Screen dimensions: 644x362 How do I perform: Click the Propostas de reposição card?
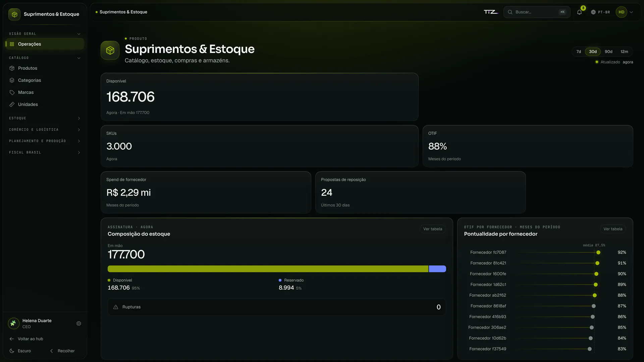pyautogui.click(x=420, y=192)
